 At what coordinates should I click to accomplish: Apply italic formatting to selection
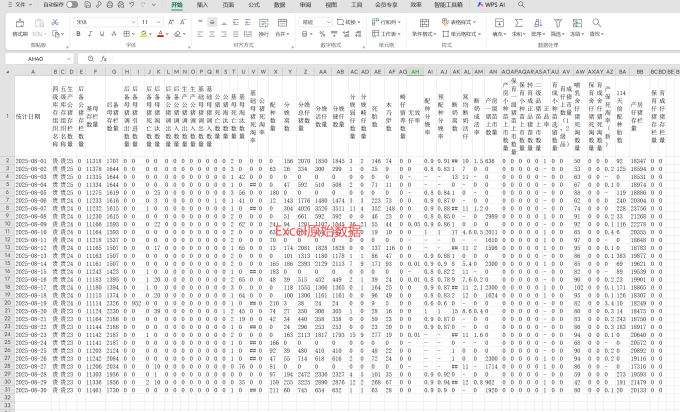(x=89, y=34)
